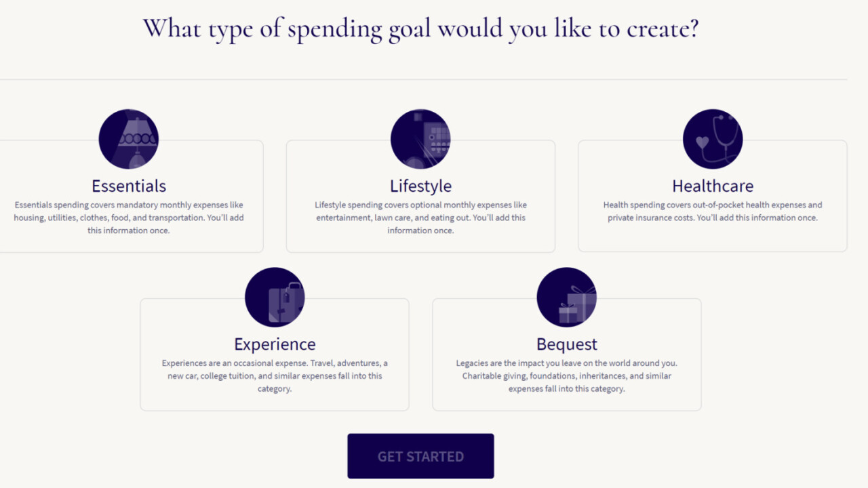Click the GET STARTED button

420,456
